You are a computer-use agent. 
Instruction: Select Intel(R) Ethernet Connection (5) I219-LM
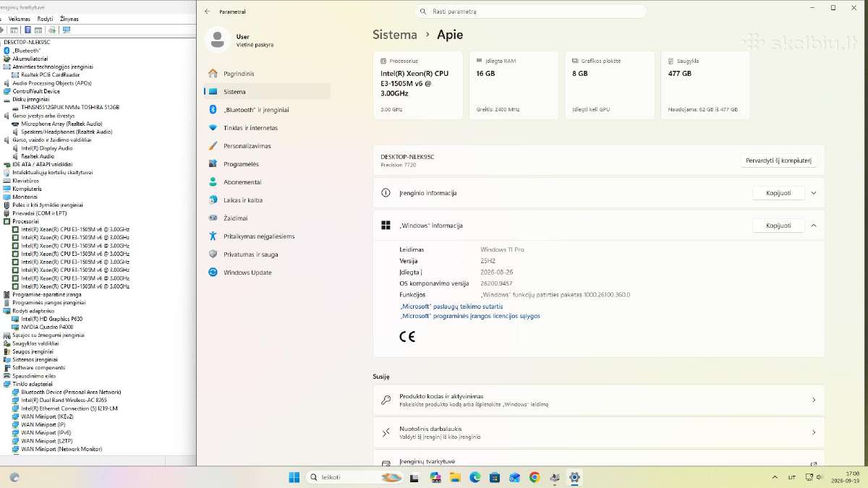pyautogui.click(x=69, y=408)
